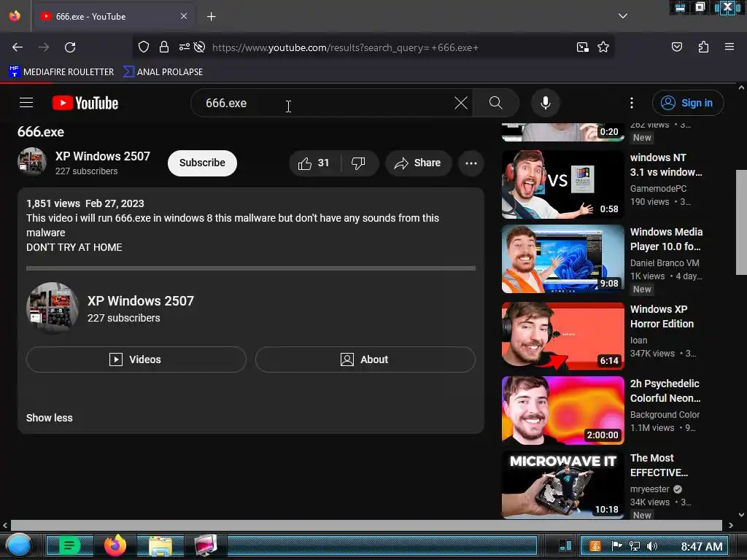Click the horizontal scrollbar at bottom

[x=366, y=525]
